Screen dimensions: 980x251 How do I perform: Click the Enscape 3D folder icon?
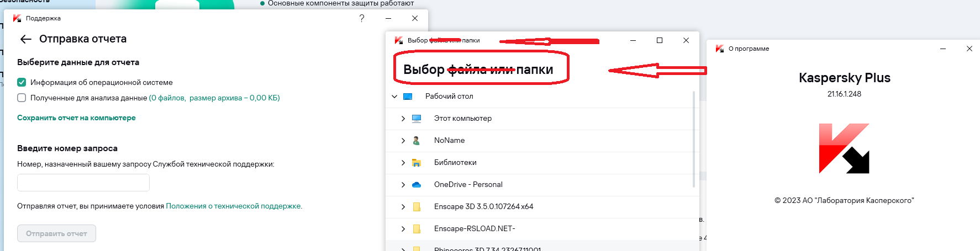(417, 207)
